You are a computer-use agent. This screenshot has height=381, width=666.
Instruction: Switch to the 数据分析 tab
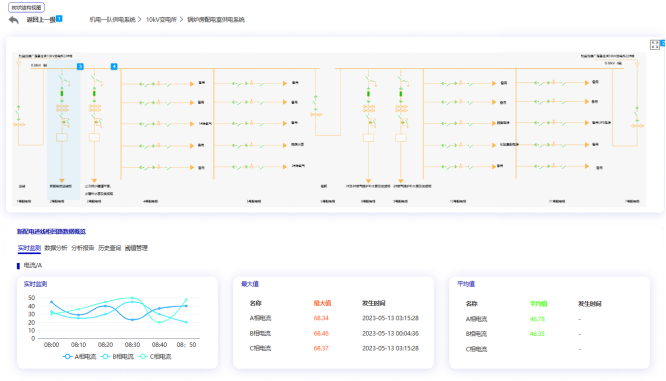(56, 248)
